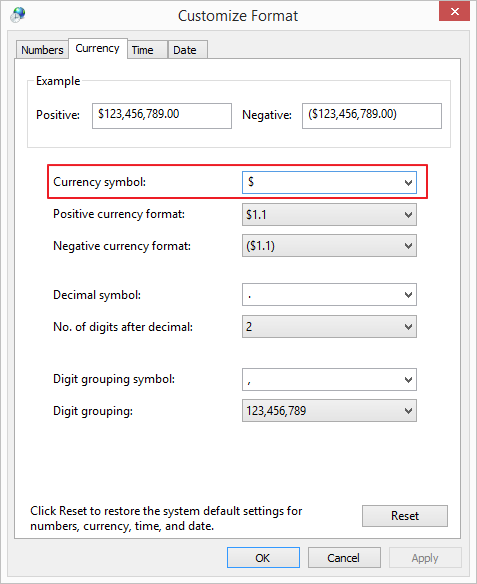
Task: Open the Time tab
Action: pos(147,50)
